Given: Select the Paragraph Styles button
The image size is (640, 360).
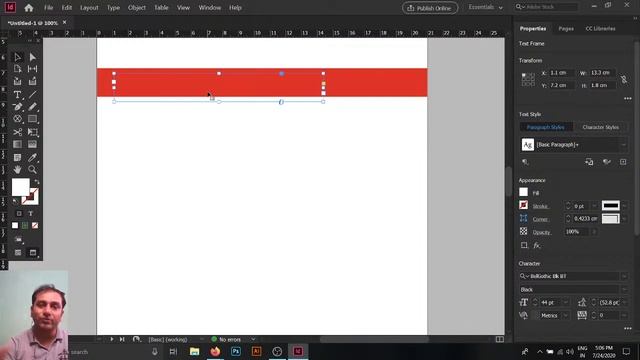Looking at the screenshot, I should point(546,127).
